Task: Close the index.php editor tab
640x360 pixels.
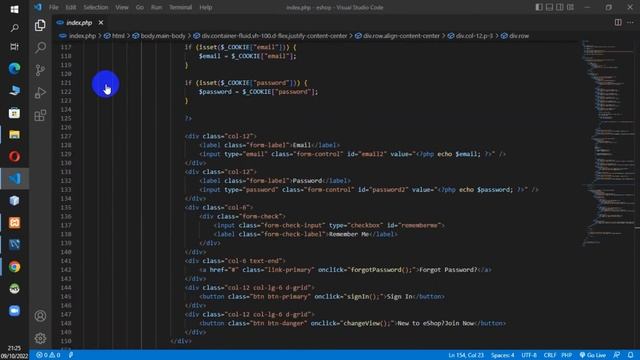Action: pyautogui.click(x=101, y=22)
